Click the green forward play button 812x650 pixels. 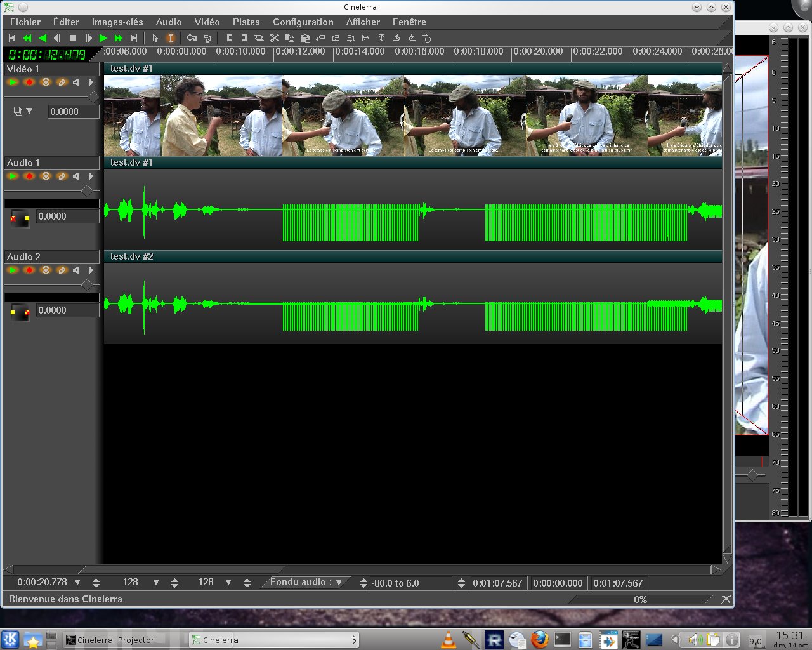point(103,38)
